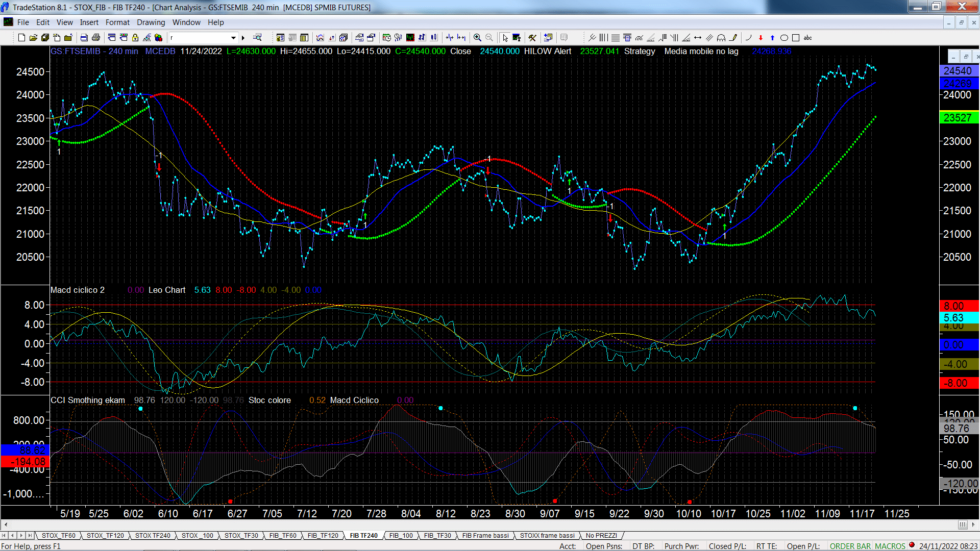Open the Edit menu
Image resolution: width=980 pixels, height=551 pixels.
(x=43, y=22)
